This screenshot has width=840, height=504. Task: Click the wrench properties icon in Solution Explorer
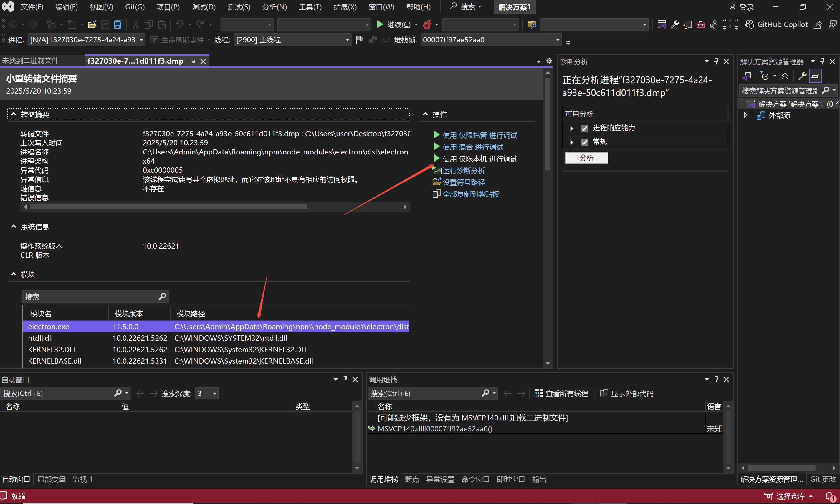point(802,76)
